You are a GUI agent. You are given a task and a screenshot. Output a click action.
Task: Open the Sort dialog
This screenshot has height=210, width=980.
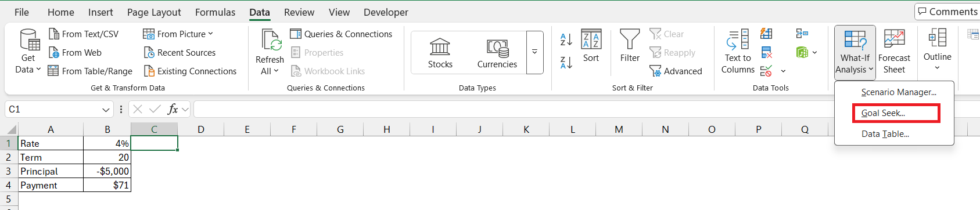click(x=591, y=45)
